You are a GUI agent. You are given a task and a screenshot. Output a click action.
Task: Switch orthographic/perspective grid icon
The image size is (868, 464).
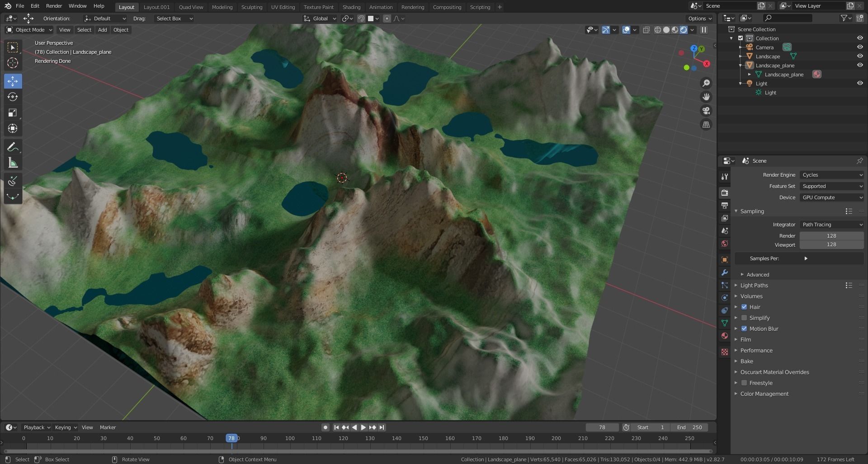coord(706,125)
